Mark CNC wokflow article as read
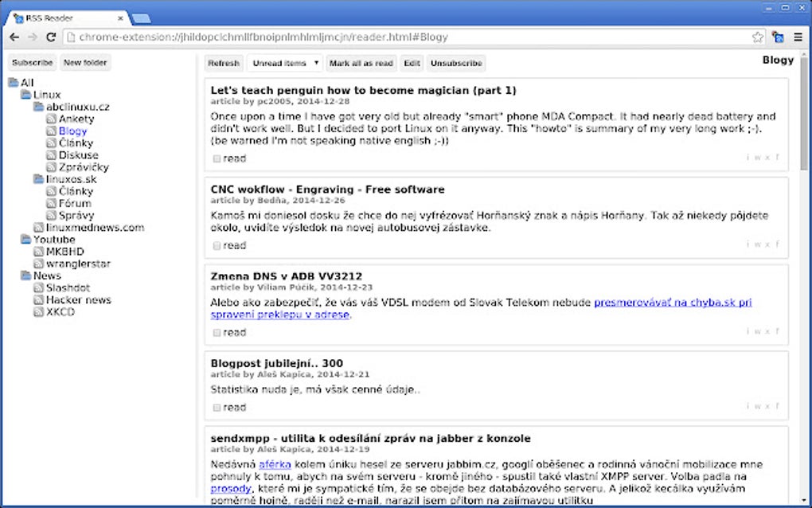Screen dimensions: 812x508 click(x=216, y=245)
